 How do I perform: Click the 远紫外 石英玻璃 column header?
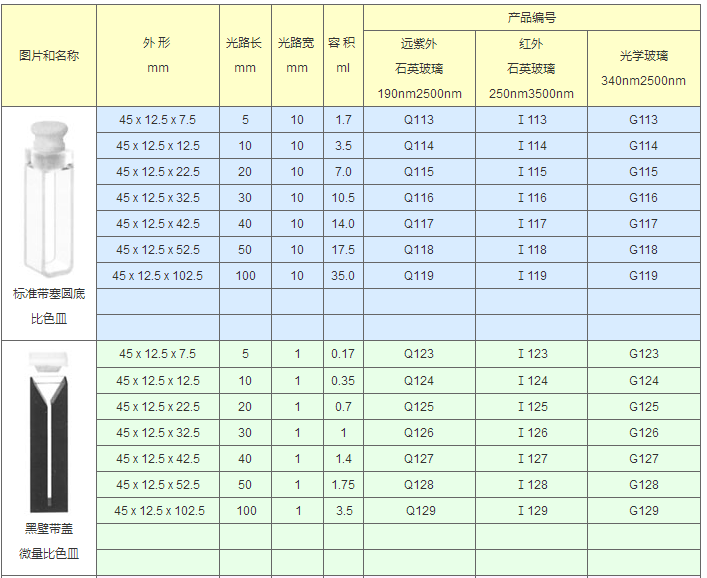coord(419,69)
